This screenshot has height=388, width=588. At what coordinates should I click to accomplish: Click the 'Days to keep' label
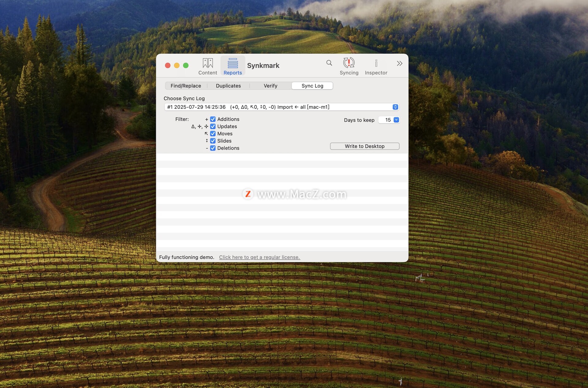point(359,120)
